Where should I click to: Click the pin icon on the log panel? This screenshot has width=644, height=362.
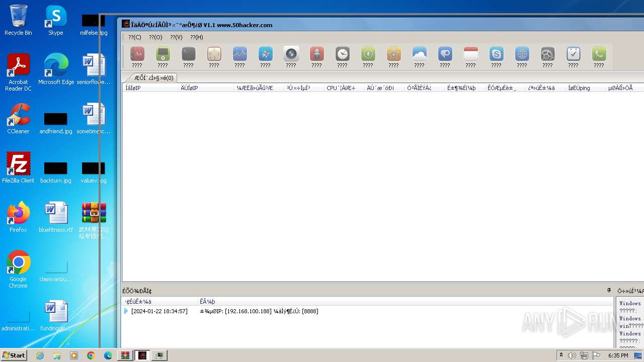[x=609, y=291]
